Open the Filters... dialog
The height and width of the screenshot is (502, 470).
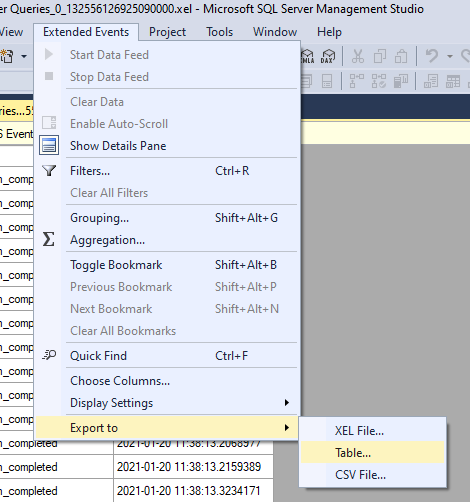(167, 171)
